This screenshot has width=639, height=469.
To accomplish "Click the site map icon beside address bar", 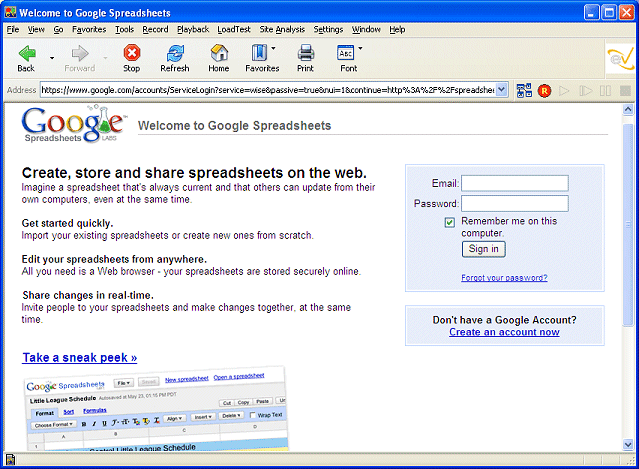I will click(x=524, y=90).
